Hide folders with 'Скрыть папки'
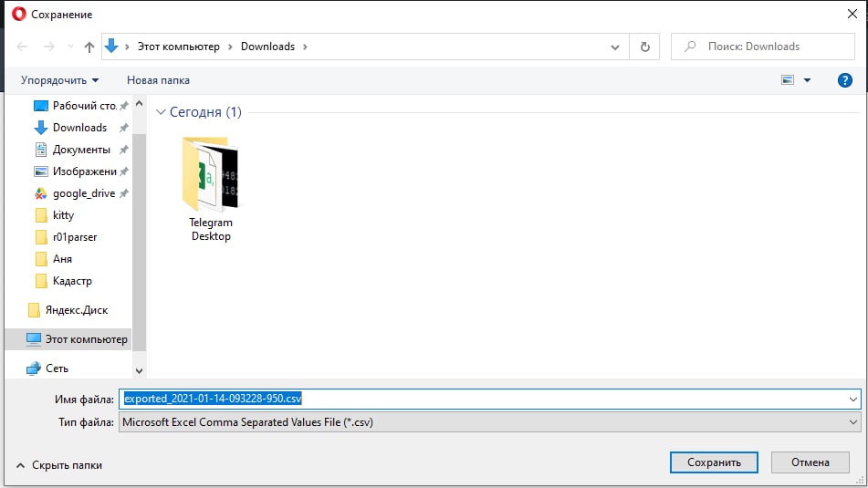 59,465
